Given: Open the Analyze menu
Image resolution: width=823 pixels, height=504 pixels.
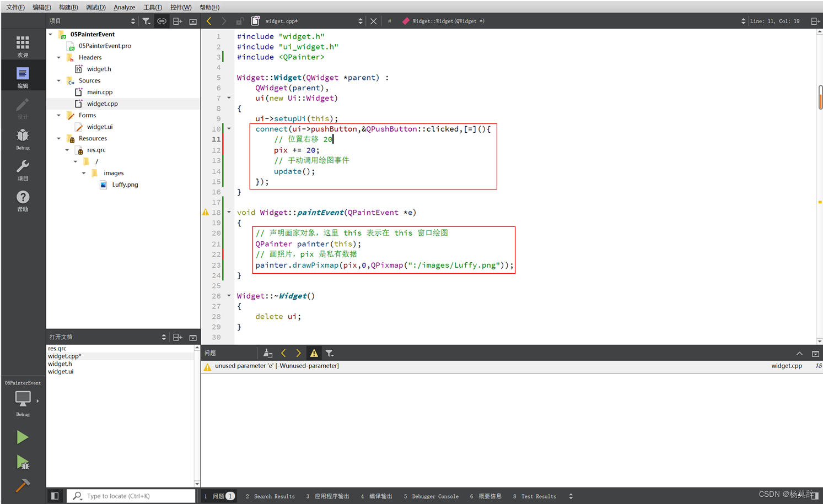Looking at the screenshot, I should (124, 7).
